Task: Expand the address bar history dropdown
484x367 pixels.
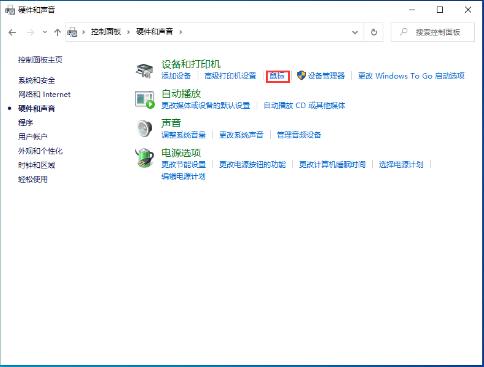Action: click(x=355, y=32)
